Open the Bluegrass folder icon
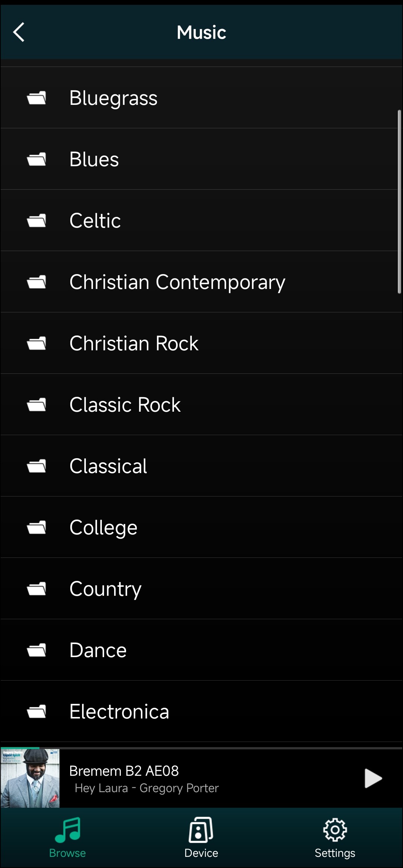Image resolution: width=403 pixels, height=868 pixels. point(36,98)
